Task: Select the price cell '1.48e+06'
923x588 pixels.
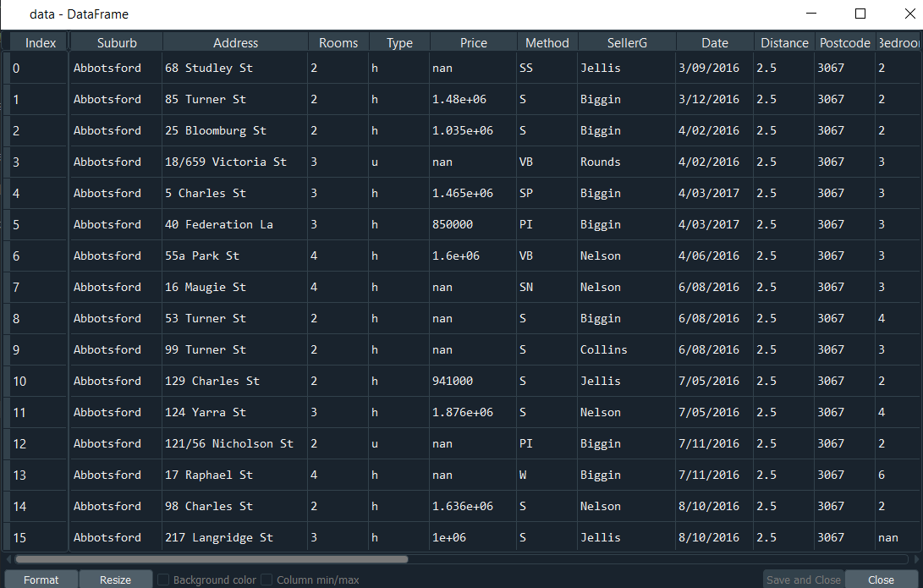Action: [473, 99]
